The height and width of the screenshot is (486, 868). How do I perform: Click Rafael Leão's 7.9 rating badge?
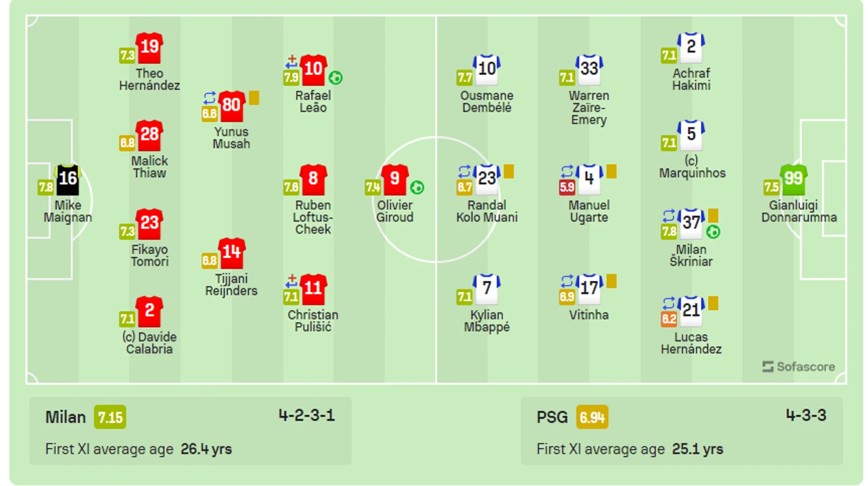point(291,77)
